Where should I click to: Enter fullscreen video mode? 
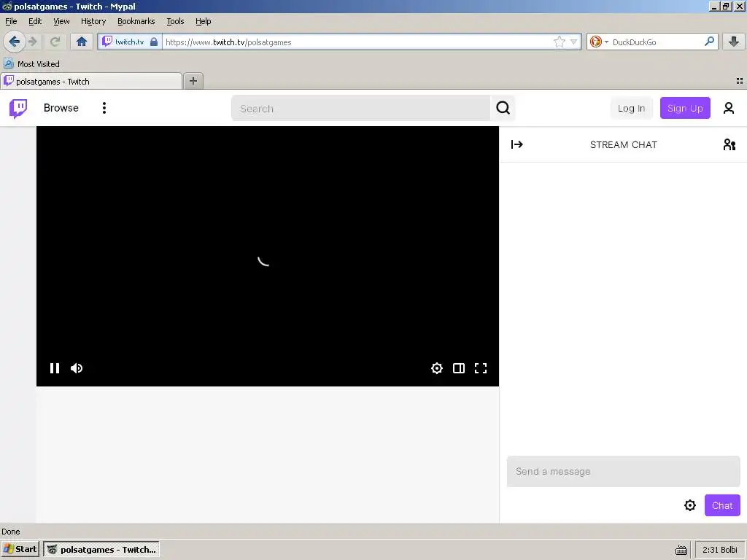coord(481,368)
